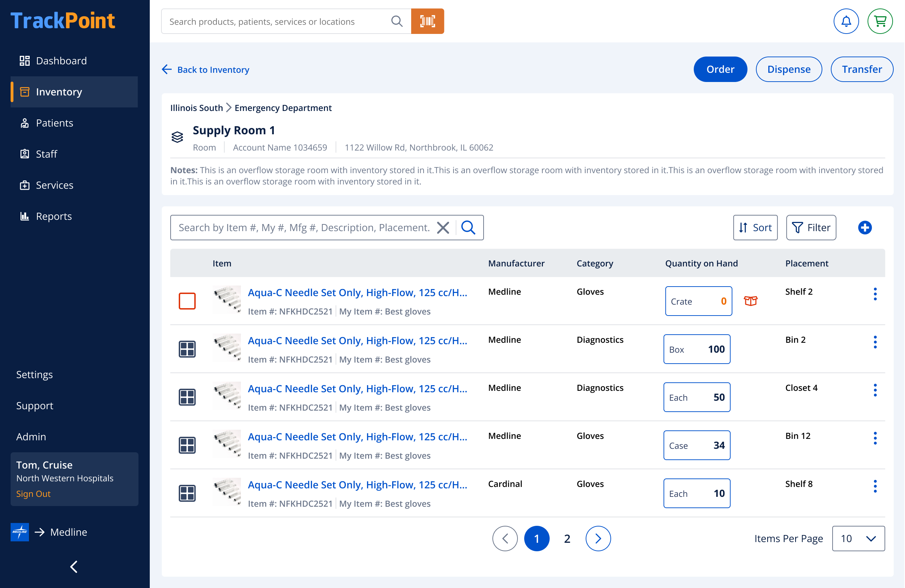Collapse the sidebar with the arrow
Image resolution: width=905 pixels, height=588 pixels.
[74, 567]
